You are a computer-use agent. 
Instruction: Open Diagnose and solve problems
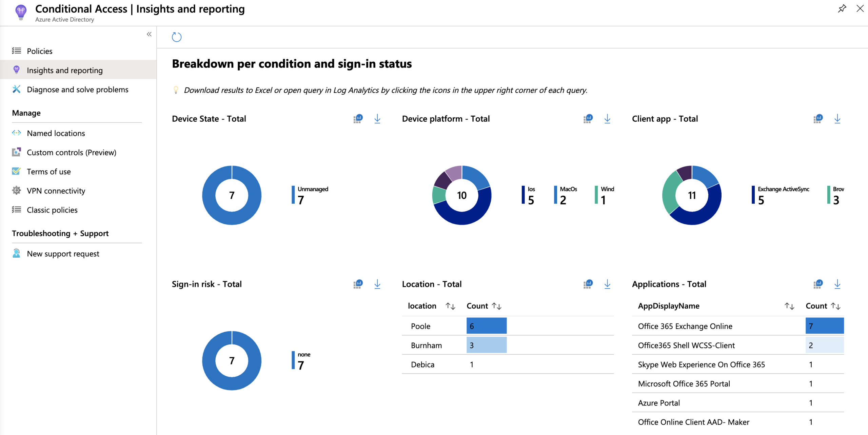[77, 90]
